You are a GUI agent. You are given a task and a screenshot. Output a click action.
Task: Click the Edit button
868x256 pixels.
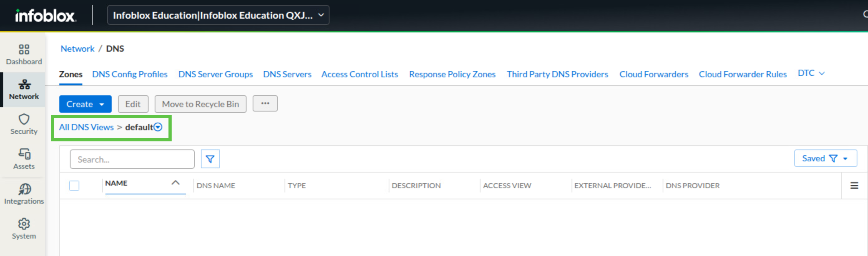[133, 104]
